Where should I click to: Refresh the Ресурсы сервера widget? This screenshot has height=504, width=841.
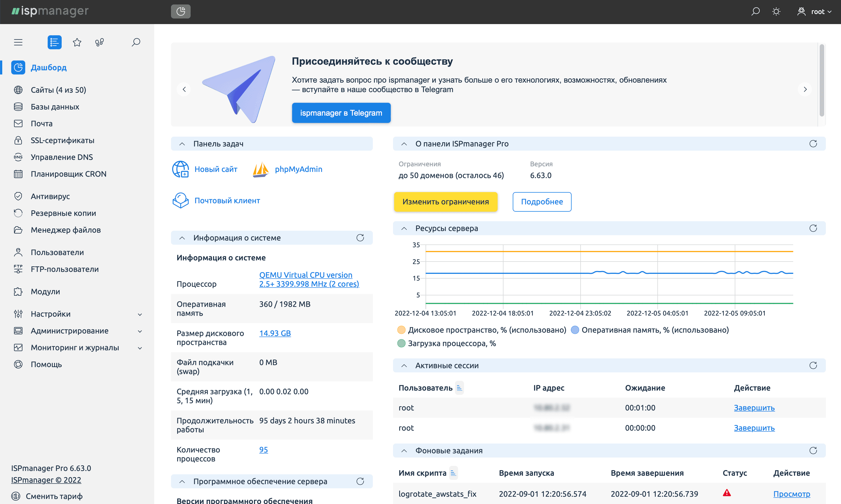pyautogui.click(x=813, y=228)
